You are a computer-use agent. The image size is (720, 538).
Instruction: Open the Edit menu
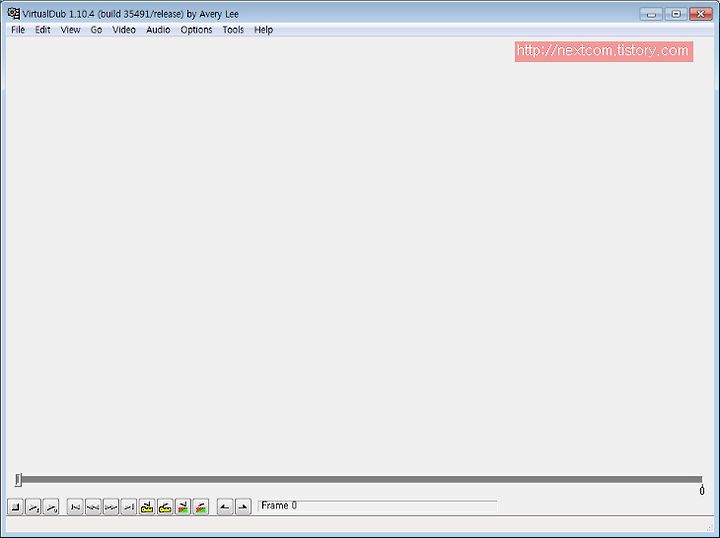(43, 30)
